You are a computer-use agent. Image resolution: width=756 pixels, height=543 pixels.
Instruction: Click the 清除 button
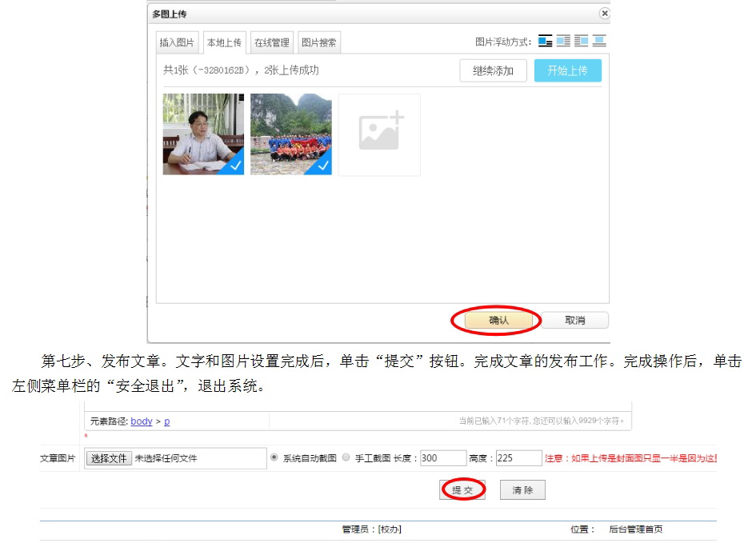coord(522,490)
